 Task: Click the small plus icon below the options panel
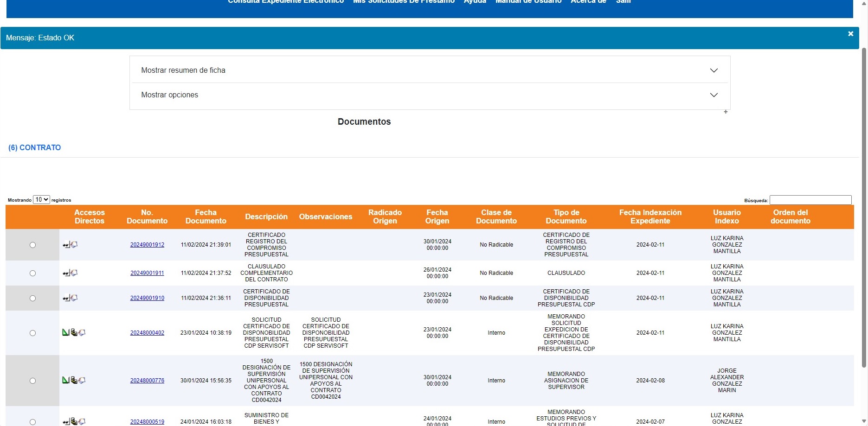click(726, 112)
